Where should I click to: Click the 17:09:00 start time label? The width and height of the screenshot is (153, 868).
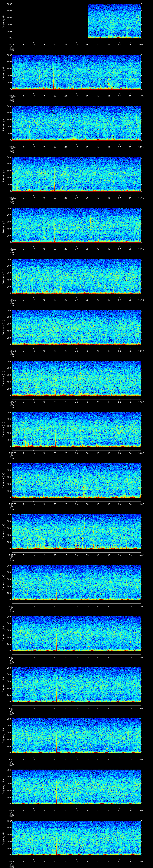(x=12, y=44)
